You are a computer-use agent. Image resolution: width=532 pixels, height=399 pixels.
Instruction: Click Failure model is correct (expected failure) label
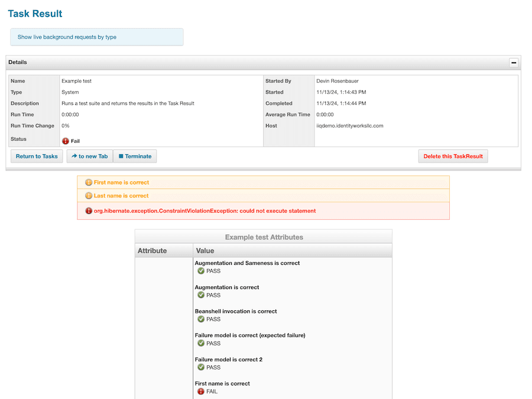(250, 335)
